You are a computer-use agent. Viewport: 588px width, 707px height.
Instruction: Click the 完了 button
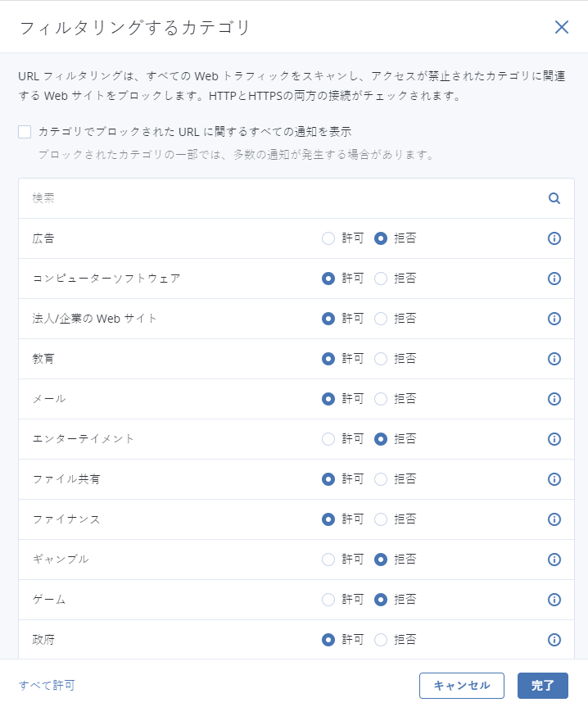[542, 686]
